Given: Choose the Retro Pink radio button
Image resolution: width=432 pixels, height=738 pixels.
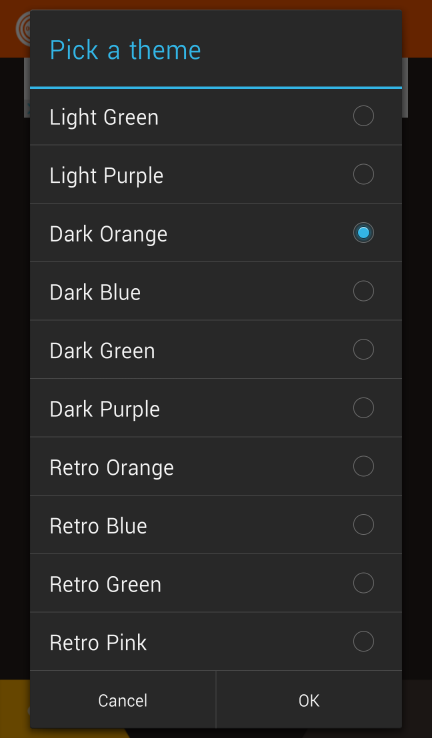Looking at the screenshot, I should point(363,641).
